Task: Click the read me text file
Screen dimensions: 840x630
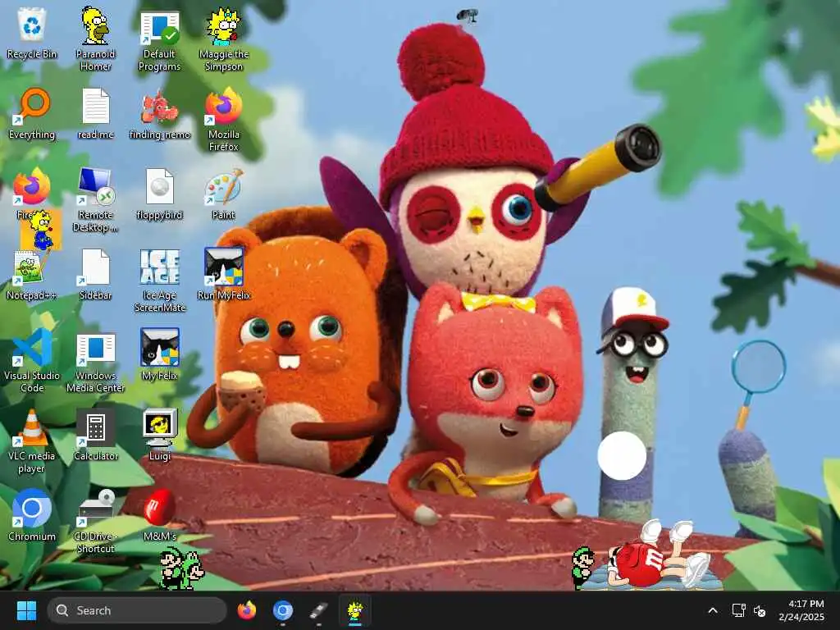Action: pos(95,113)
